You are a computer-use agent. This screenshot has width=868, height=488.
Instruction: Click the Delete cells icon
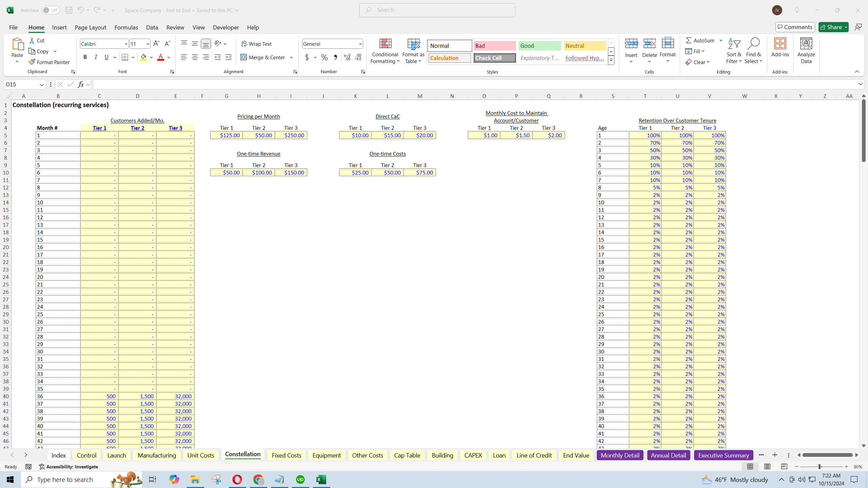(x=650, y=43)
